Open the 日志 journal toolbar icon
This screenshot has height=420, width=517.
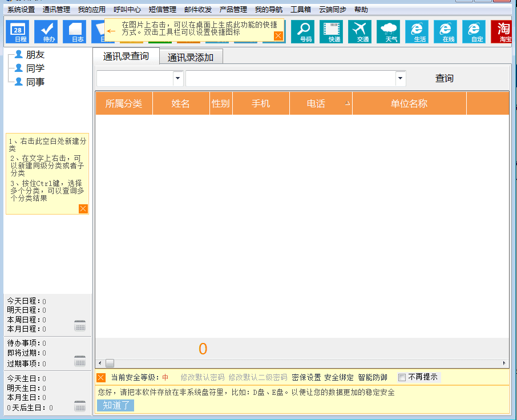click(75, 31)
